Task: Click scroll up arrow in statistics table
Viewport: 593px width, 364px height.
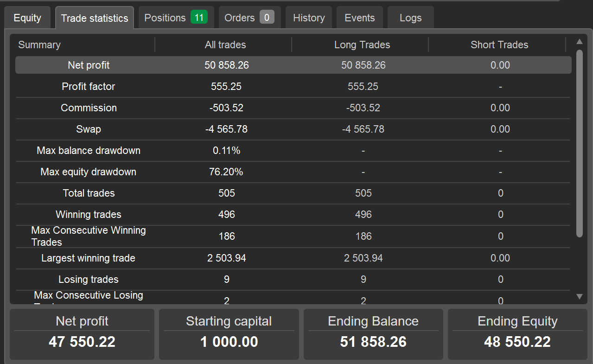Action: 579,42
